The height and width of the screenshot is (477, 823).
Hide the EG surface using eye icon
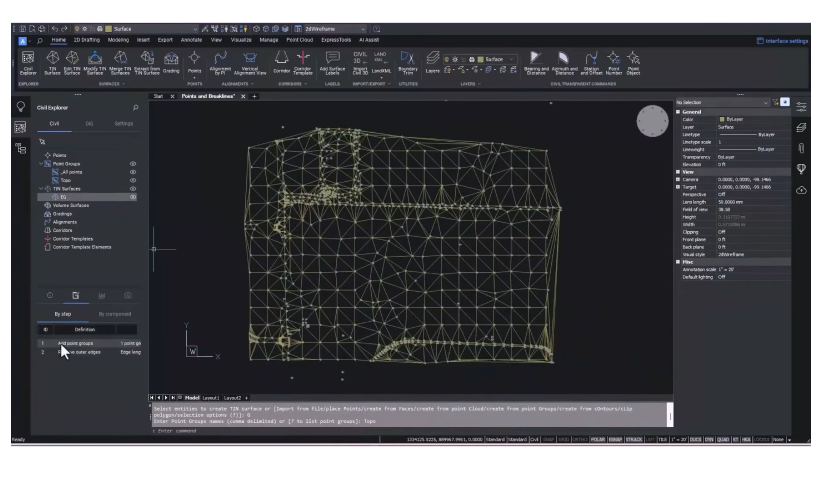click(132, 197)
